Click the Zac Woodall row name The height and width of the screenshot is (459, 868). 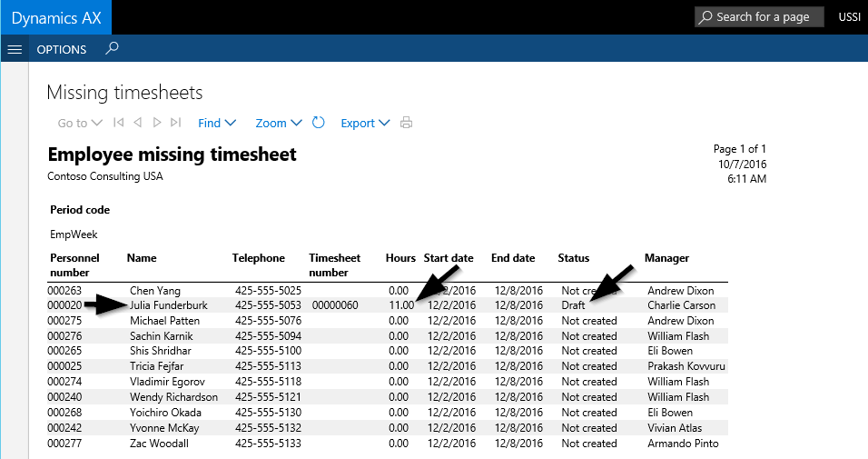pos(159,444)
